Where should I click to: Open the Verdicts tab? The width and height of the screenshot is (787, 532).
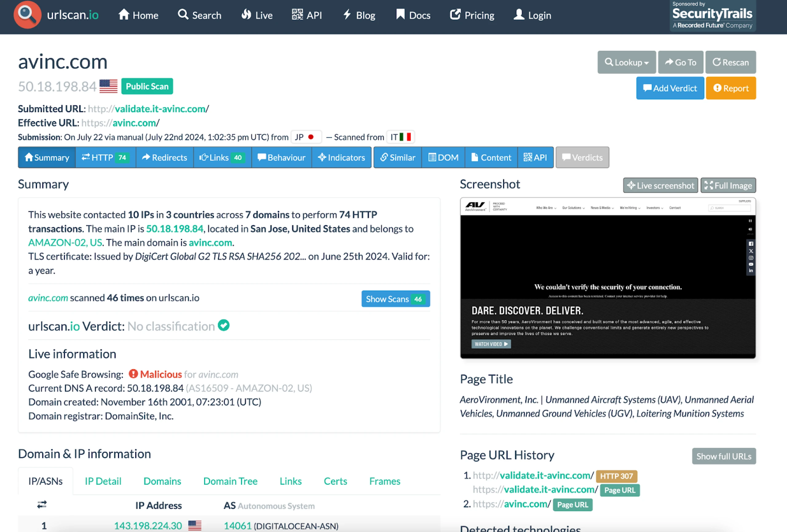point(582,157)
